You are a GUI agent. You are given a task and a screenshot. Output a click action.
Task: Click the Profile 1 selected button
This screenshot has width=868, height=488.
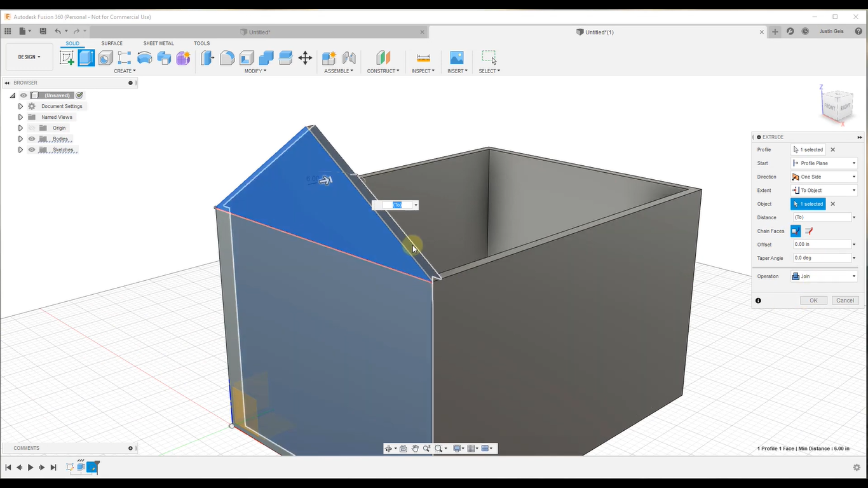(x=808, y=150)
